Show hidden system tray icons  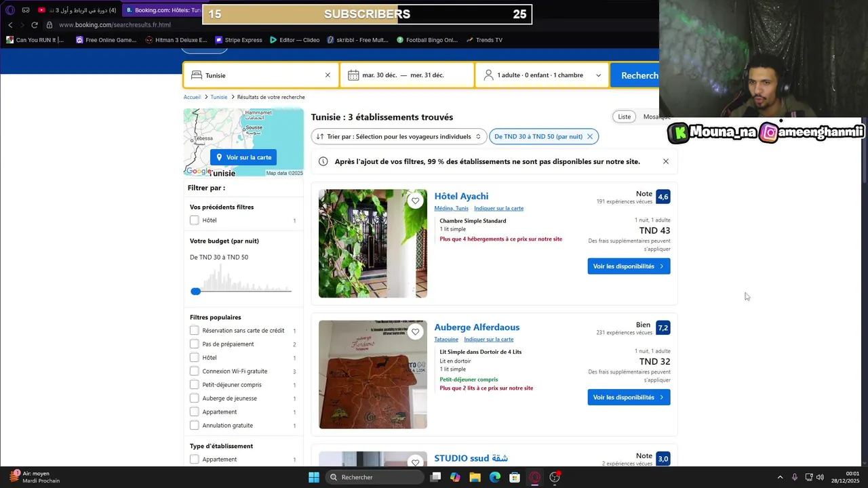point(780,477)
